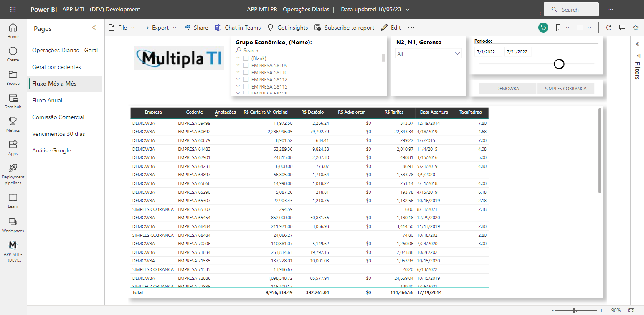
Task: Open the bookmarks icon
Action: tap(558, 28)
